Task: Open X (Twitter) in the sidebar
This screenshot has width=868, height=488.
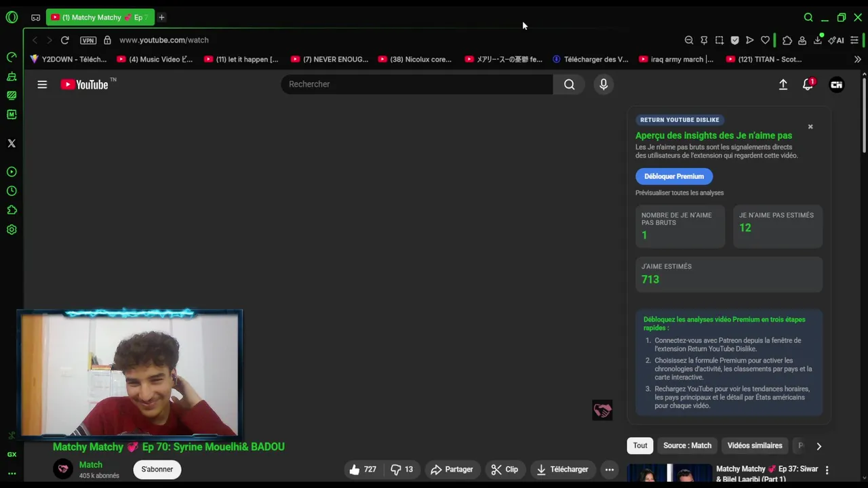Action: pos(12,143)
